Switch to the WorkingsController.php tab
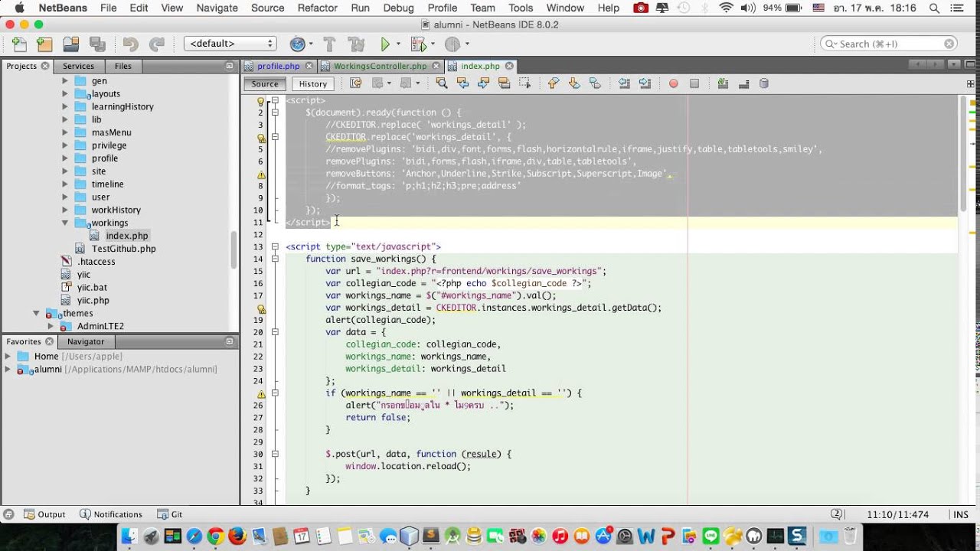 pyautogui.click(x=380, y=66)
